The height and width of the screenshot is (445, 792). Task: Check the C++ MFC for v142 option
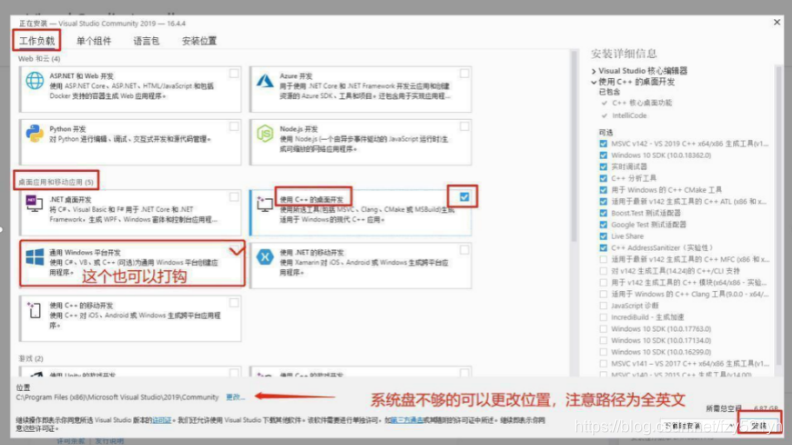[x=603, y=260]
